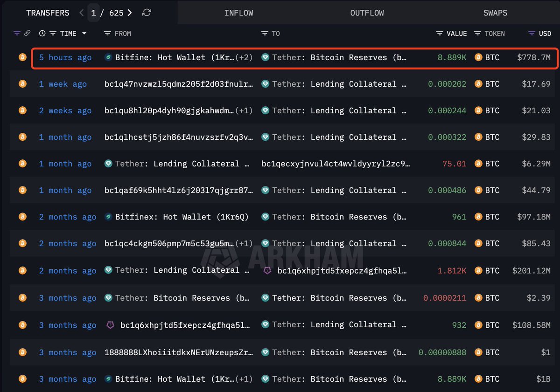Refresh the transfers list
Viewport: 560px width, 392px height.
tap(147, 13)
